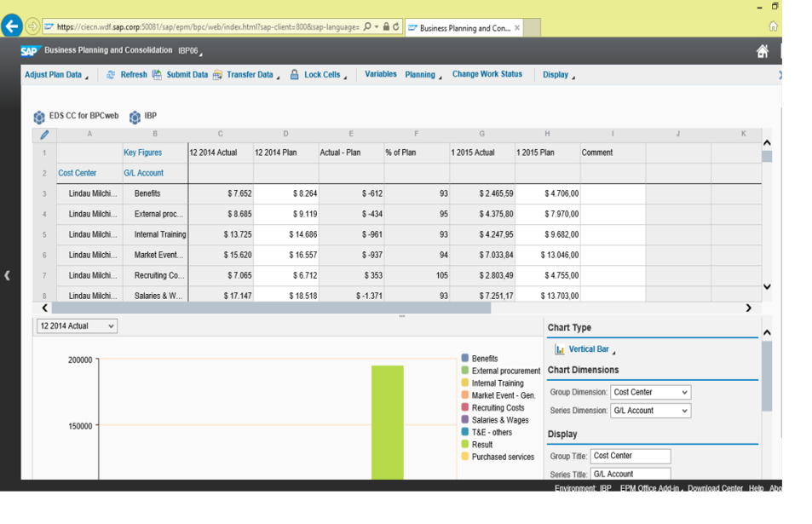This screenshot has height=524, width=812.
Task: Select the EDS CC for BPCweb cube icon
Action: (x=39, y=117)
